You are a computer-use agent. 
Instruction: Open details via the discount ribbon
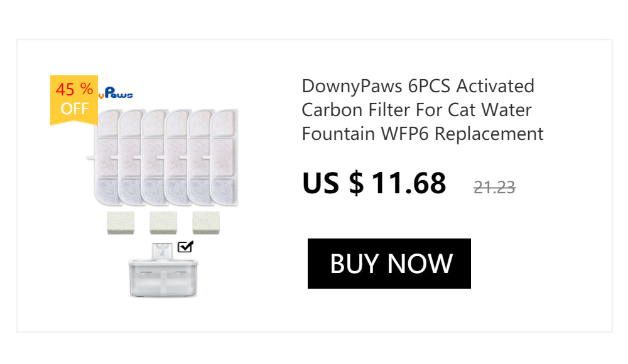(73, 99)
